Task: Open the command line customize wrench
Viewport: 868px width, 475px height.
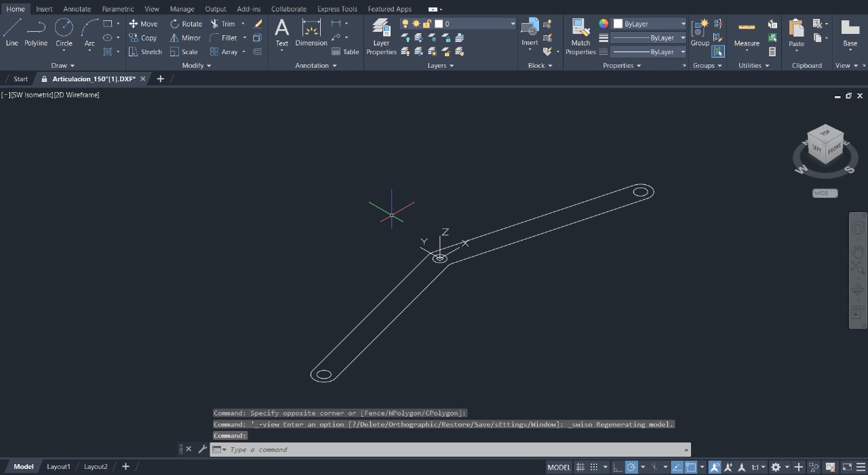Action: (x=202, y=449)
